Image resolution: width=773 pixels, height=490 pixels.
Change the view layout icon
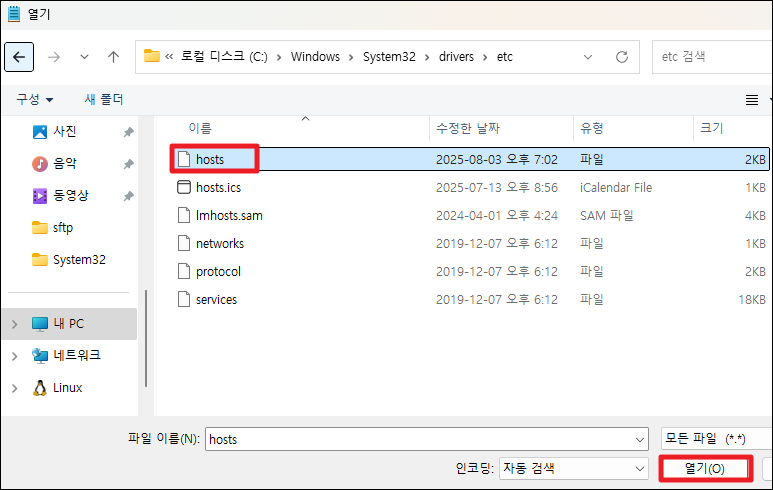tap(752, 100)
